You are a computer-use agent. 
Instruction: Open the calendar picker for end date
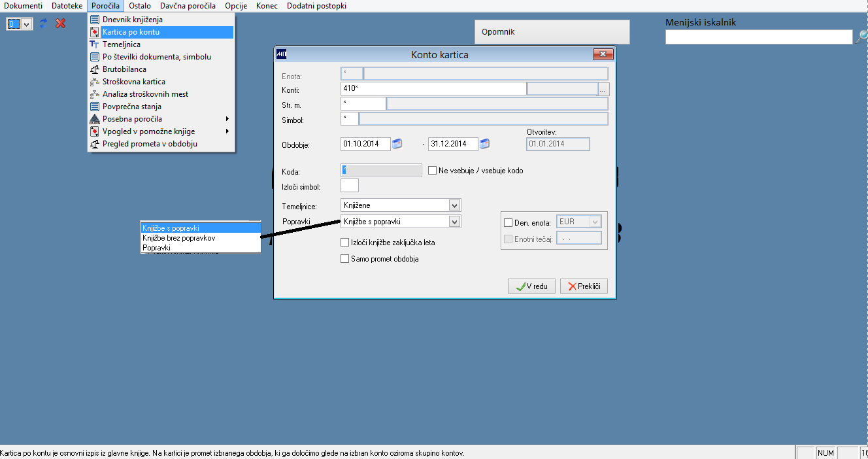(484, 144)
